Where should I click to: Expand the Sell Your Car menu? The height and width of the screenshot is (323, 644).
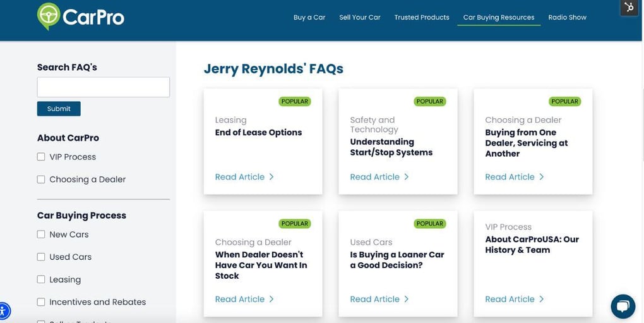click(360, 18)
